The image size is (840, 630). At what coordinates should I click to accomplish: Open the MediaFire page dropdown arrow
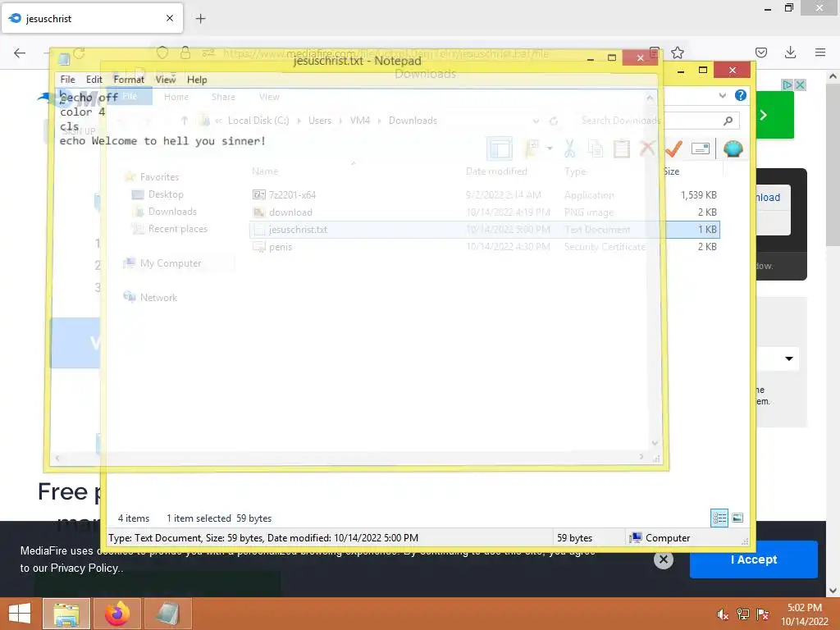tap(788, 358)
